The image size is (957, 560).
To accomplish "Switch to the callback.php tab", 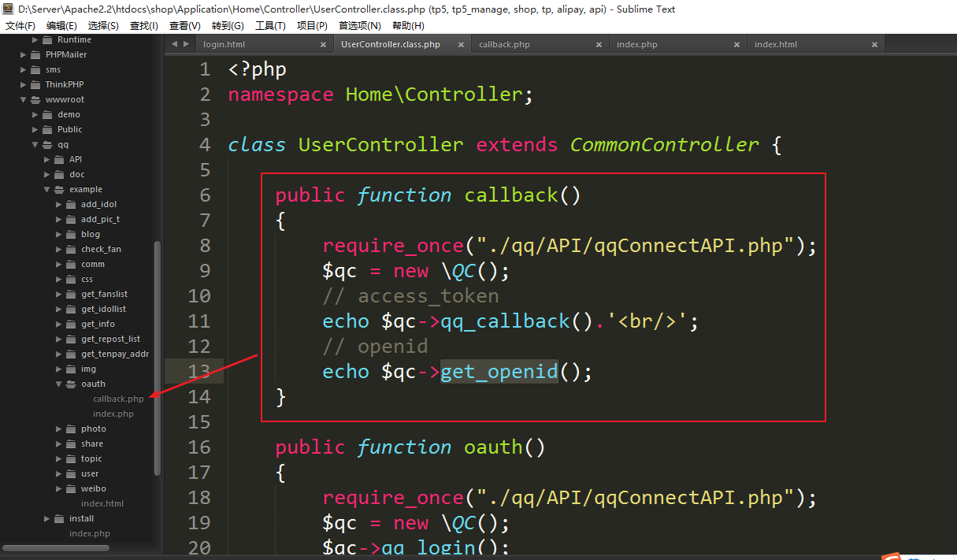I will click(x=504, y=45).
